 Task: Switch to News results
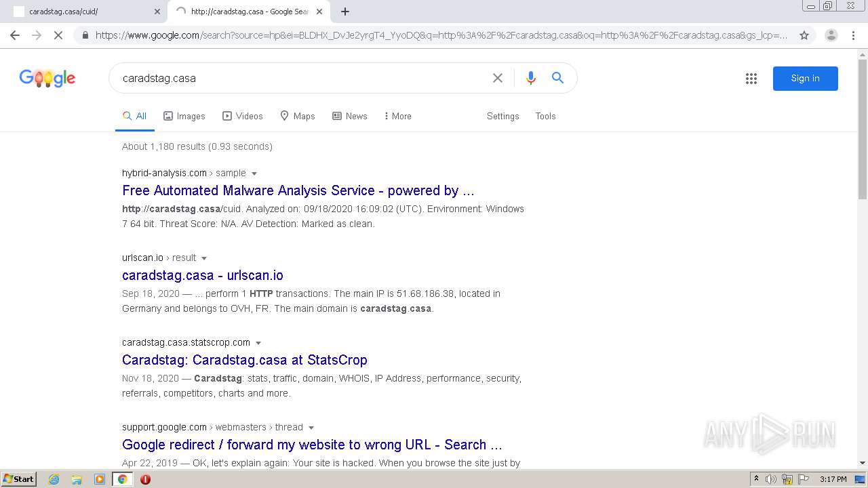tap(350, 116)
